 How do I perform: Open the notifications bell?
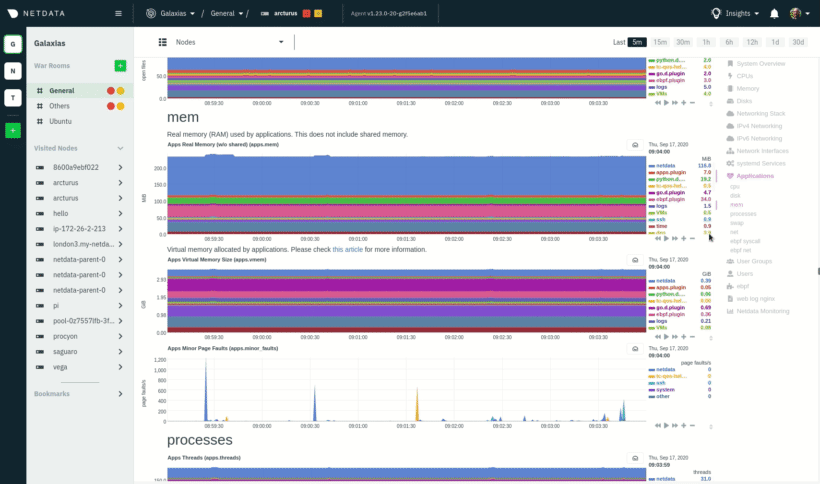[x=774, y=14]
